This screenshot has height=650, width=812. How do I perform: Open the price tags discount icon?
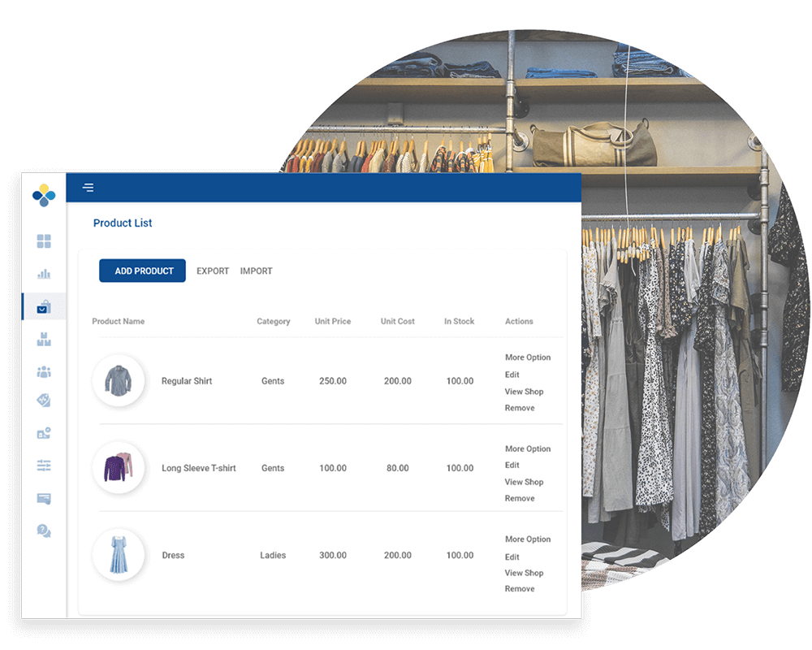tap(44, 401)
